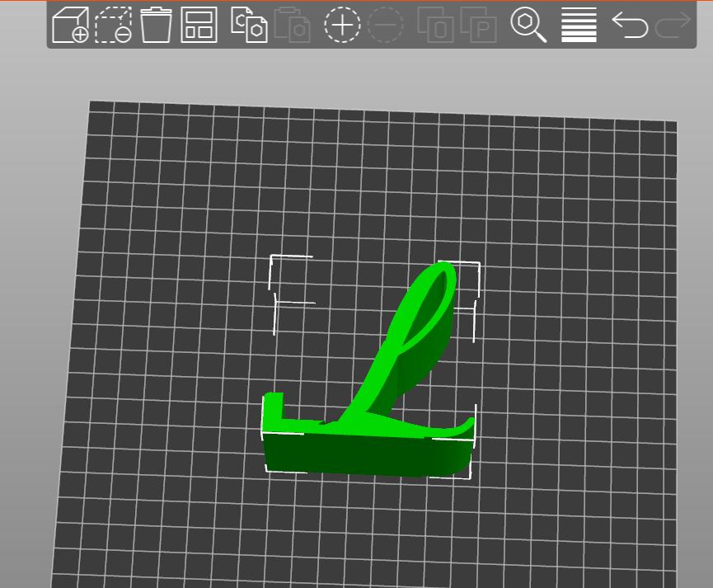The width and height of the screenshot is (713, 588).
Task: Click the Add object cube icon
Action: 71,25
